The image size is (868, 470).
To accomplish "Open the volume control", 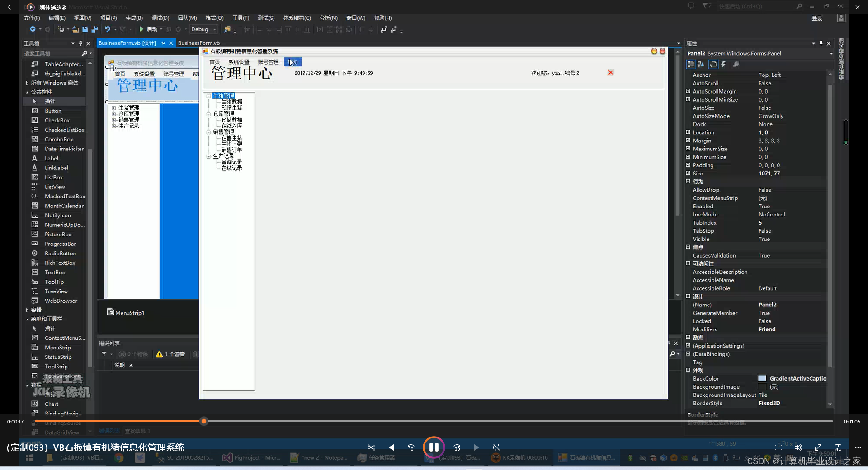I will [798, 447].
